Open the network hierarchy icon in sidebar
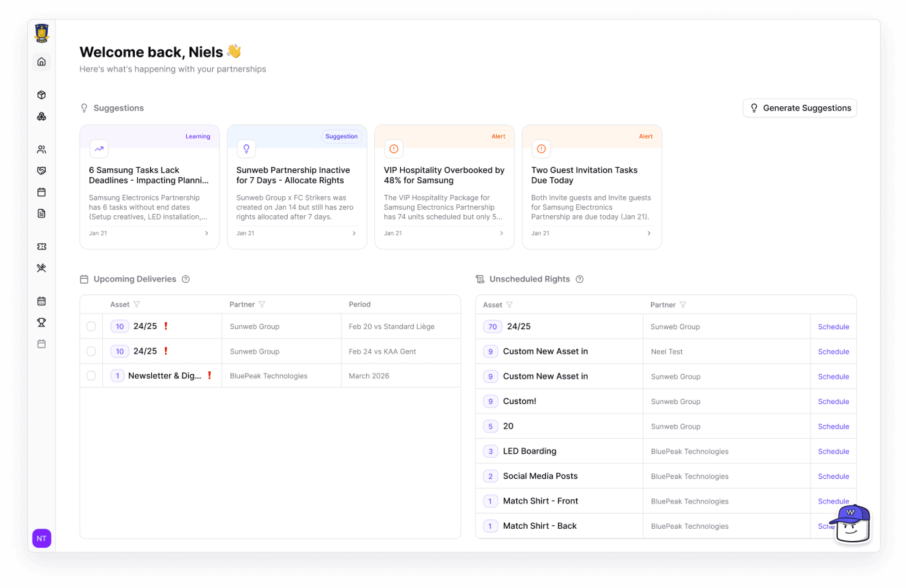The image size is (908, 588). [x=41, y=116]
